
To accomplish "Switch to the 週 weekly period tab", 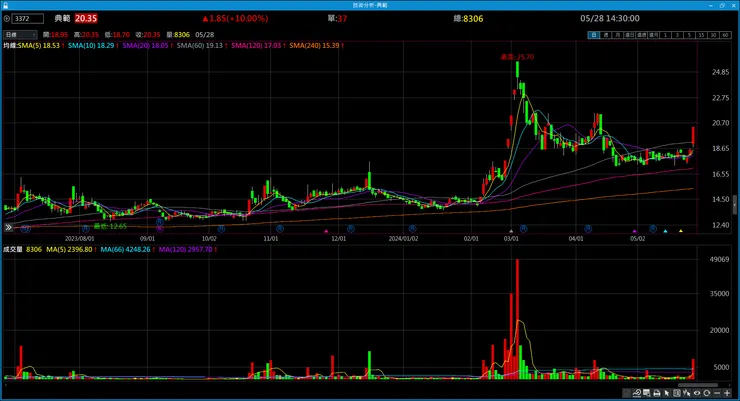I will coord(605,35).
